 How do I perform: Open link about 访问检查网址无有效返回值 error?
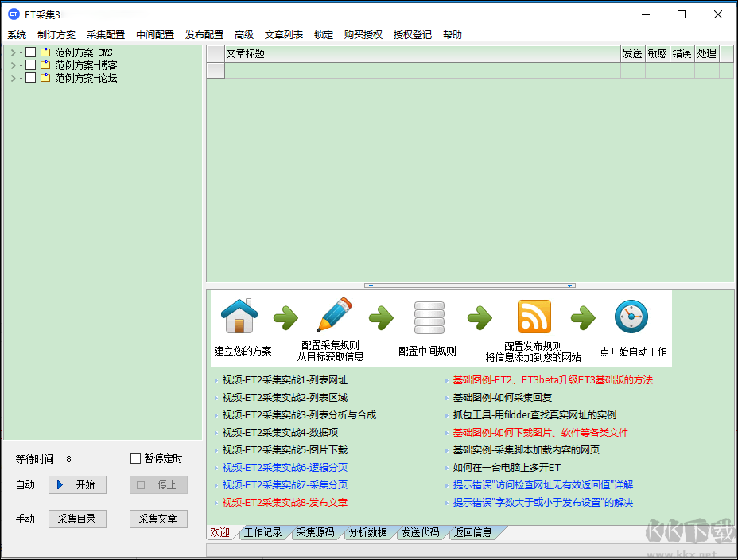point(542,484)
